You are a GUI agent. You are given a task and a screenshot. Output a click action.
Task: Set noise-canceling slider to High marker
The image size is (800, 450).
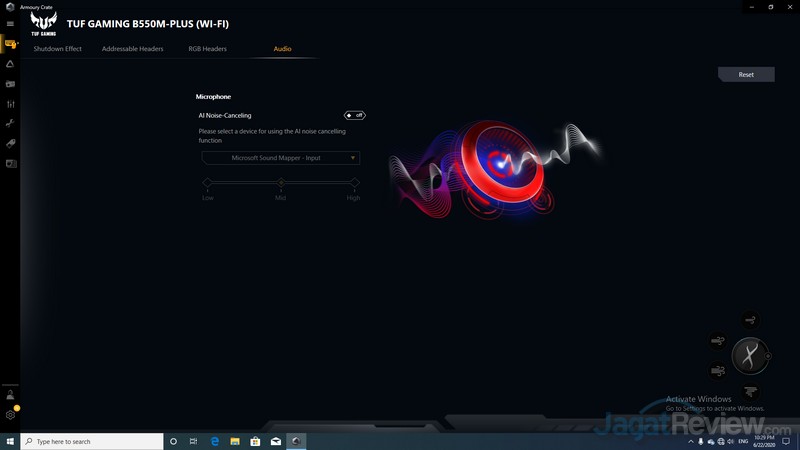pos(355,182)
